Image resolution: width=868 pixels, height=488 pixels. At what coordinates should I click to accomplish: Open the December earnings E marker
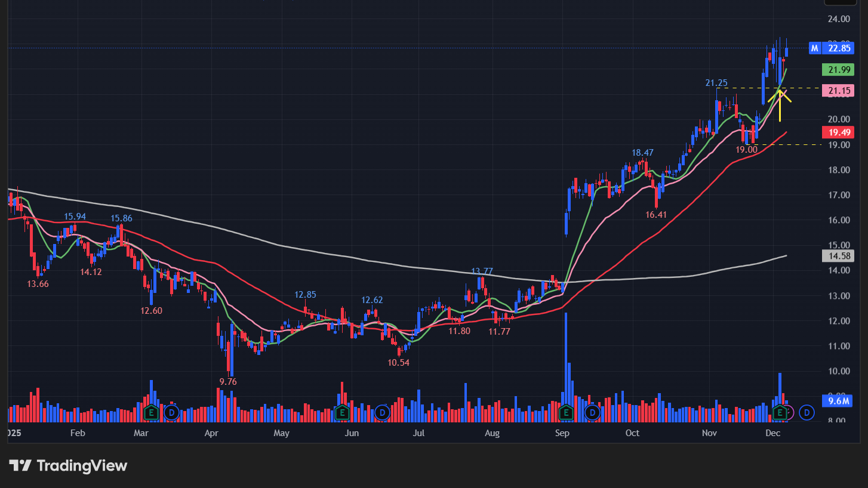pyautogui.click(x=779, y=412)
